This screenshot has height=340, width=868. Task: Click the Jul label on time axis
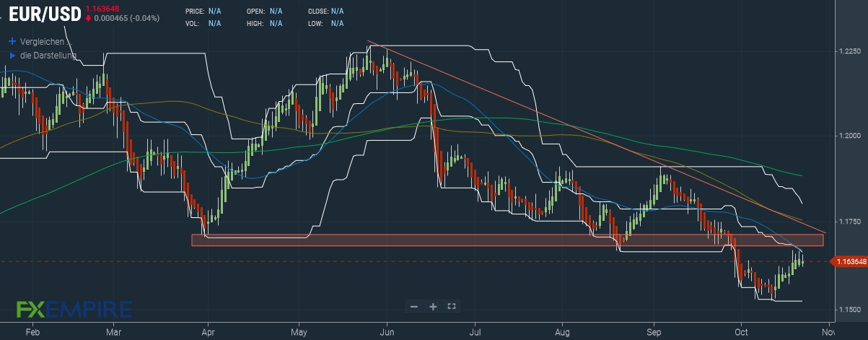(475, 333)
